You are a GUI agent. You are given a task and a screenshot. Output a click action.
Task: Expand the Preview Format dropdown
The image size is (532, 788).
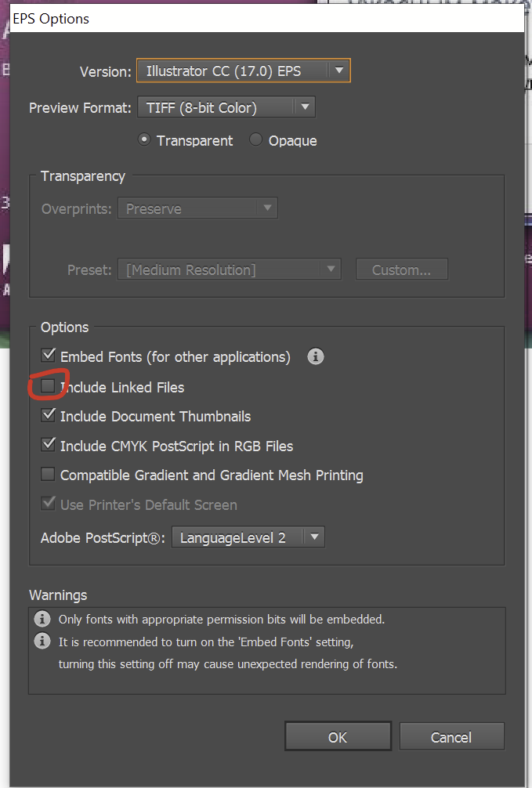coord(226,108)
